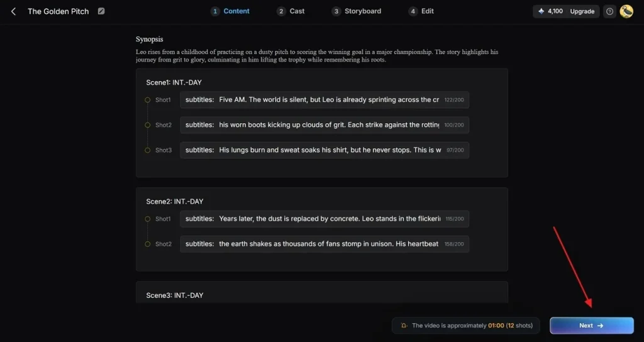Click the 122/200 character counter
Viewport: 644px width, 342px height.
pyautogui.click(x=454, y=100)
